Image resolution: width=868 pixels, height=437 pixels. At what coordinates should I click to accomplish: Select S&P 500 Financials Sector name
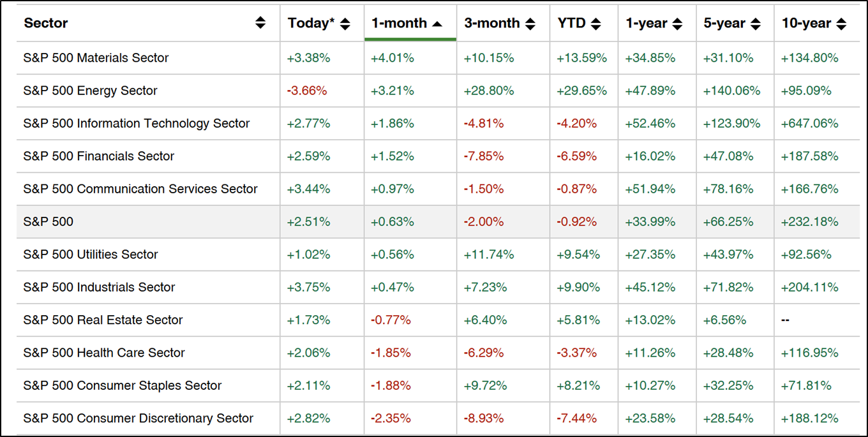(x=99, y=156)
